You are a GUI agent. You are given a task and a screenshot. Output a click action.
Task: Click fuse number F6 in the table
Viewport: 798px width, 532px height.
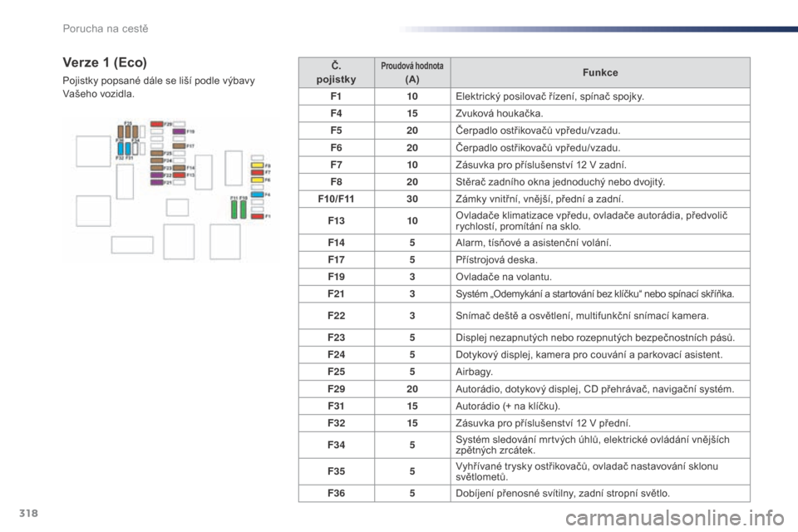(x=337, y=148)
